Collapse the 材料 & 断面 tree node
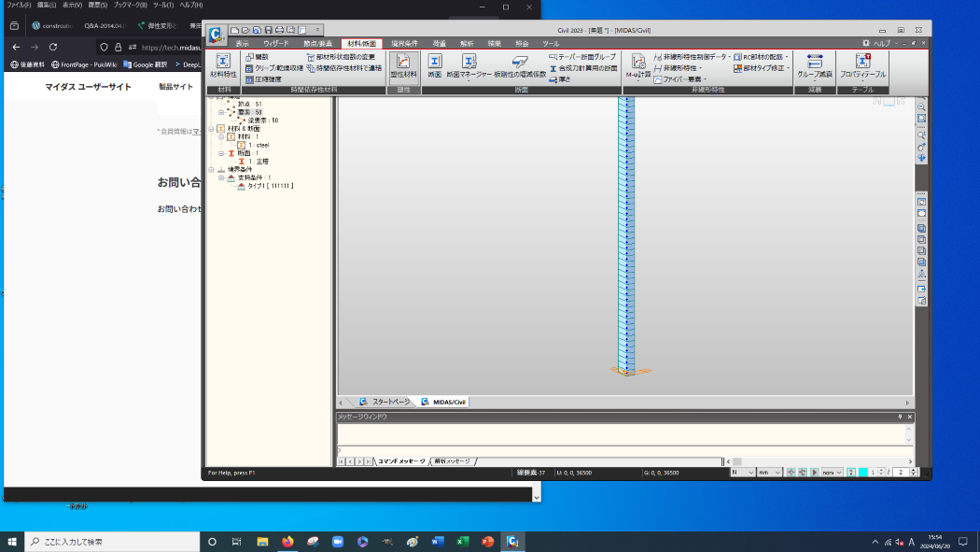This screenshot has width=980, height=552. (x=211, y=129)
